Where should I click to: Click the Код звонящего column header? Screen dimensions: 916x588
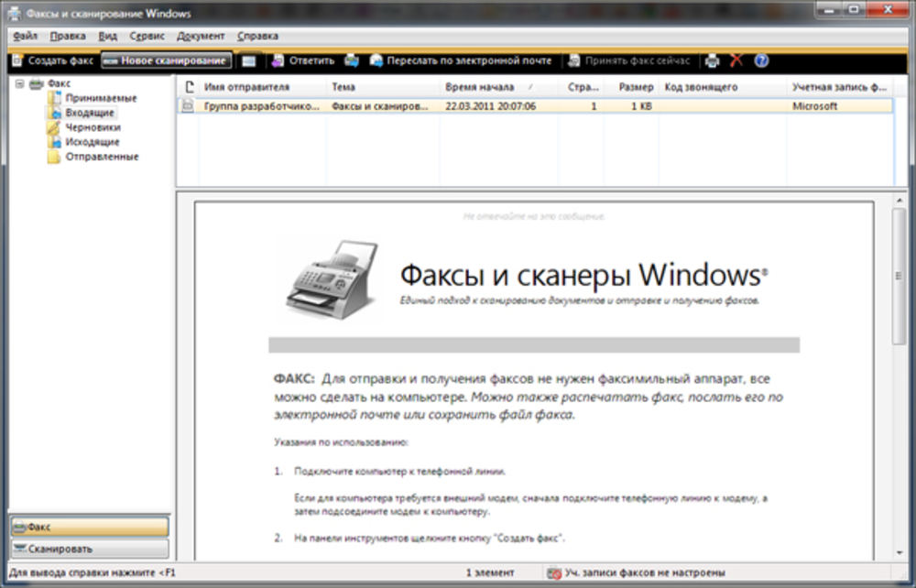point(723,87)
